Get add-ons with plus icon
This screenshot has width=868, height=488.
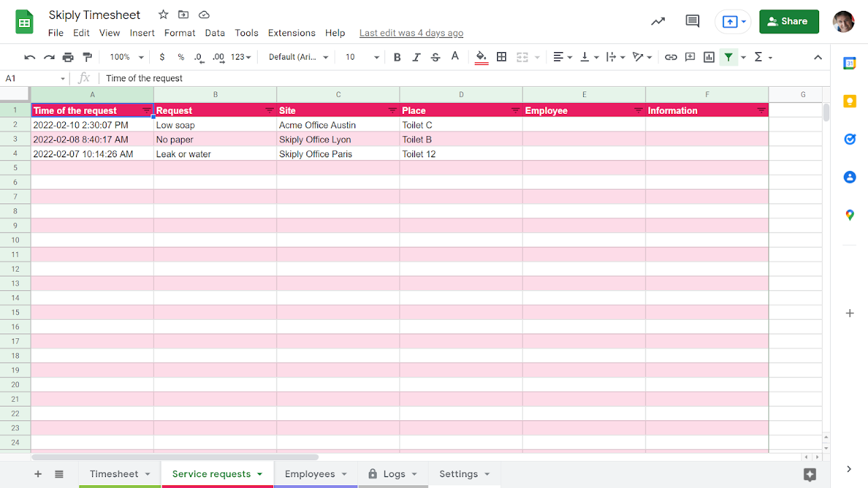[x=850, y=313]
